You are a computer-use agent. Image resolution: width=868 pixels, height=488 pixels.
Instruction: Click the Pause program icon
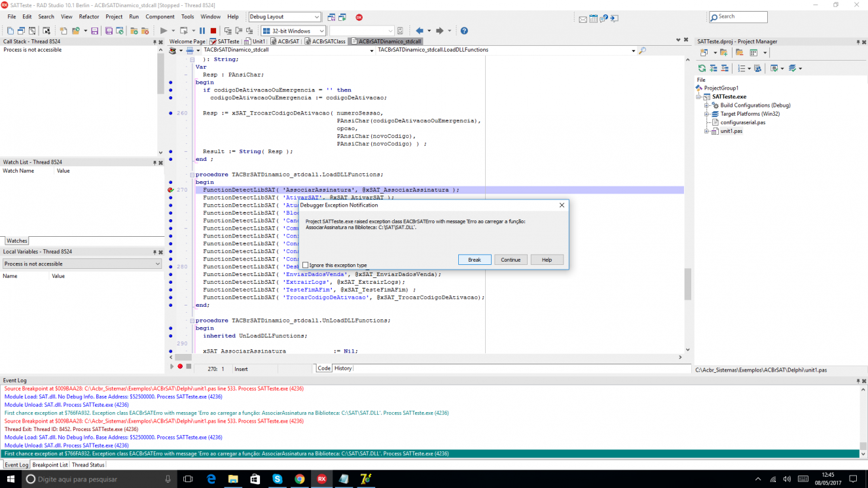point(202,31)
